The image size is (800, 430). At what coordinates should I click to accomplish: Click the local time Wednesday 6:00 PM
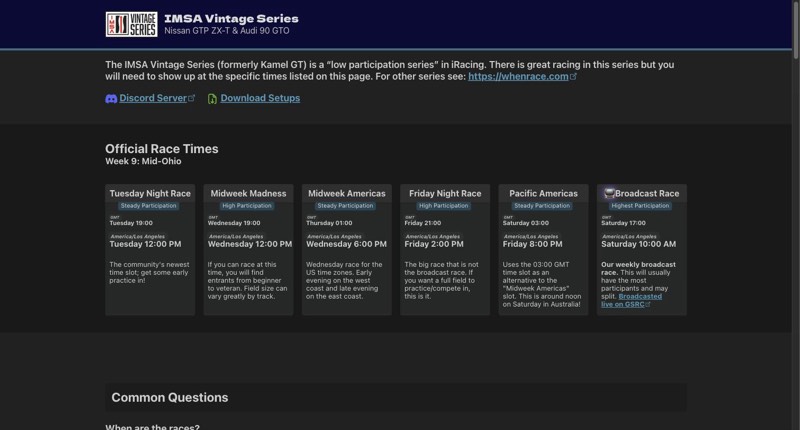(x=346, y=244)
